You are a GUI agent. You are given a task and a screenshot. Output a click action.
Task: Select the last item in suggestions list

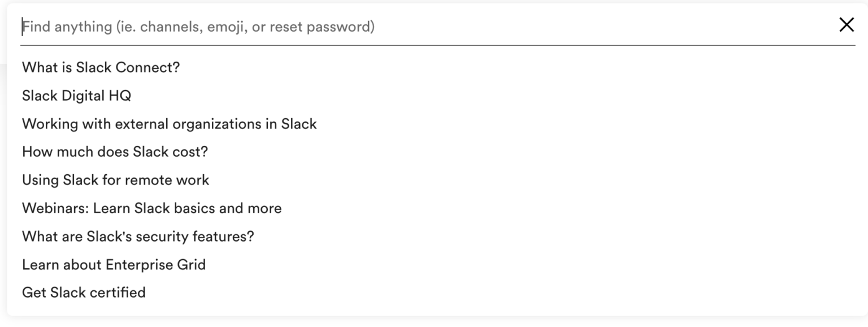click(x=84, y=292)
